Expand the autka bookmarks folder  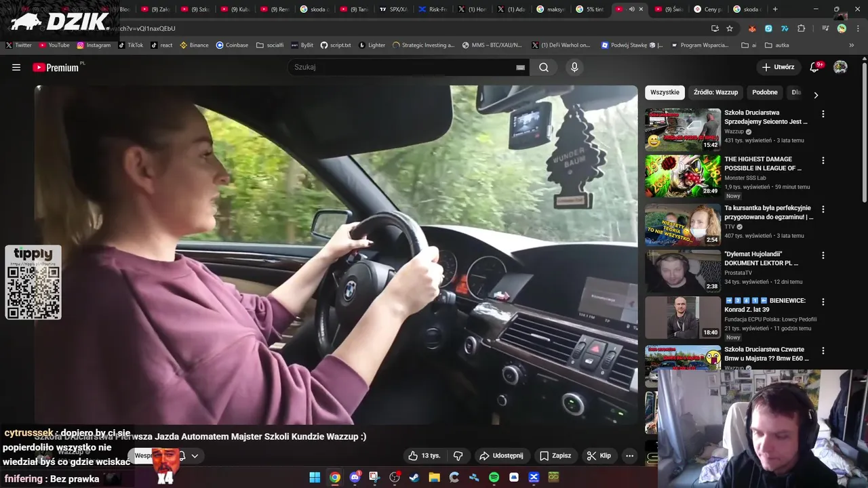(x=777, y=45)
